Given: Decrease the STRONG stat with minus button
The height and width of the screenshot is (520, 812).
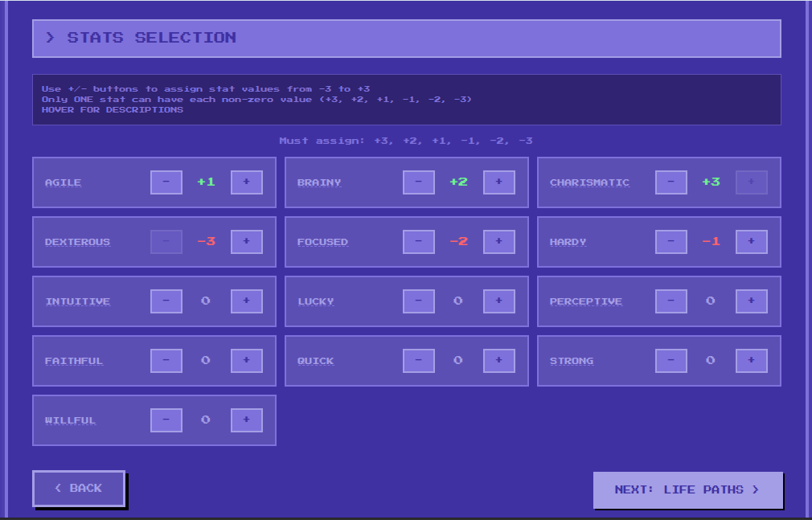Looking at the screenshot, I should click(x=671, y=361).
